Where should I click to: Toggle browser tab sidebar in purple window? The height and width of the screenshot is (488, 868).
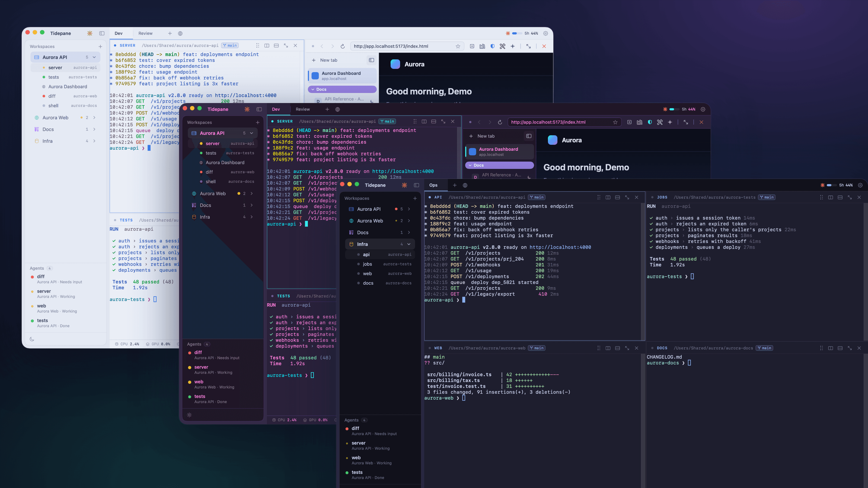(x=529, y=136)
